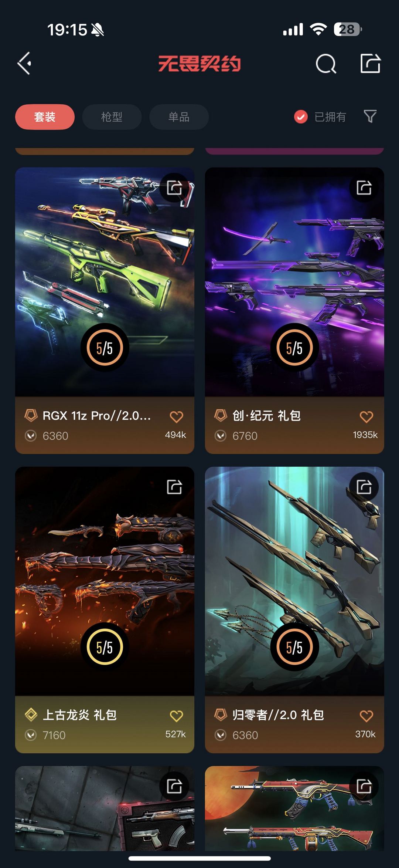
Task: Open the 创·纪元 礼包 bundle image
Action: click(294, 282)
